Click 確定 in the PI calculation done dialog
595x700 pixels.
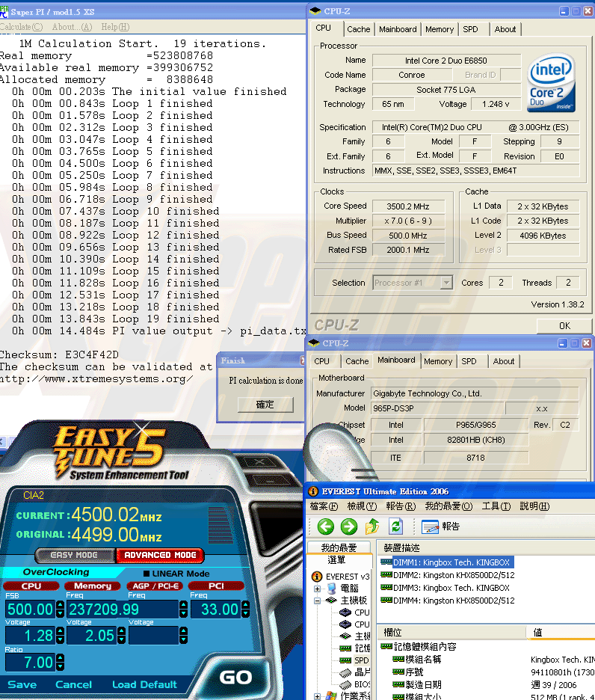pos(265,405)
